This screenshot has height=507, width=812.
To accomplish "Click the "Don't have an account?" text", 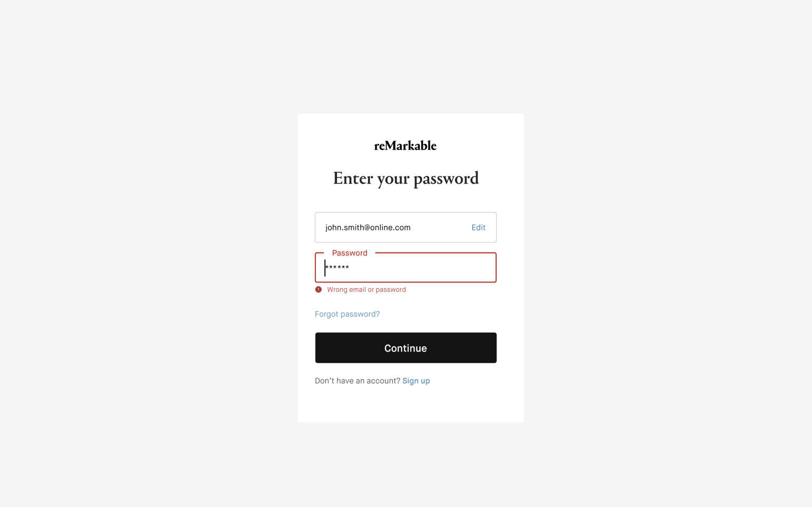I will pos(358,381).
